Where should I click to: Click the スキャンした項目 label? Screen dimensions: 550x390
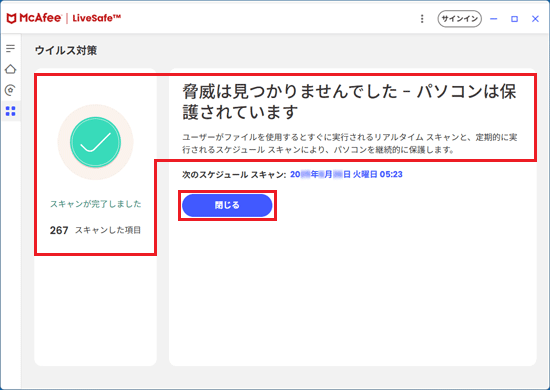[x=108, y=230]
